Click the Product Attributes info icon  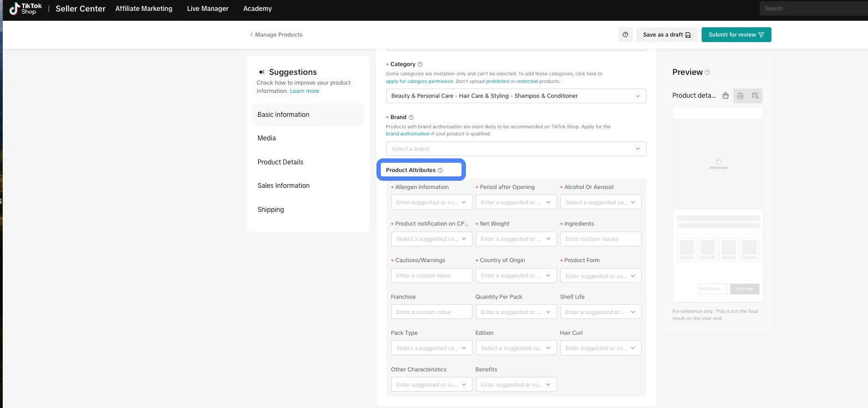440,170
